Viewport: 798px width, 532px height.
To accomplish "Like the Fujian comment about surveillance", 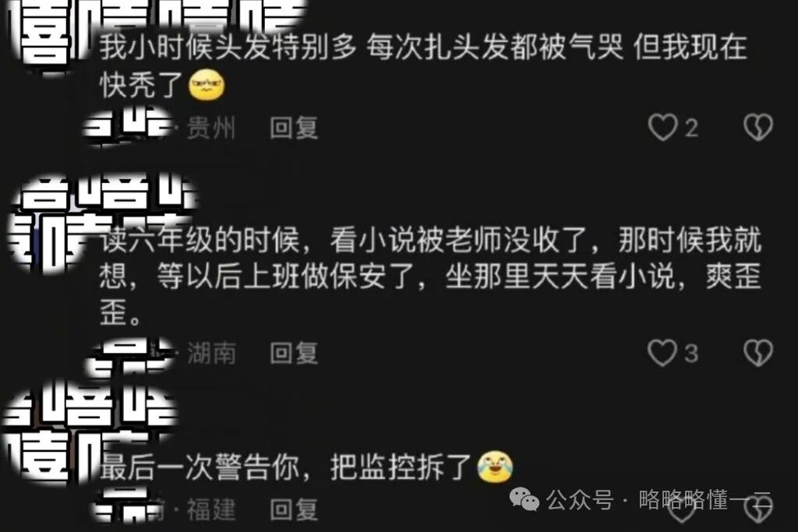I will pos(681,510).
